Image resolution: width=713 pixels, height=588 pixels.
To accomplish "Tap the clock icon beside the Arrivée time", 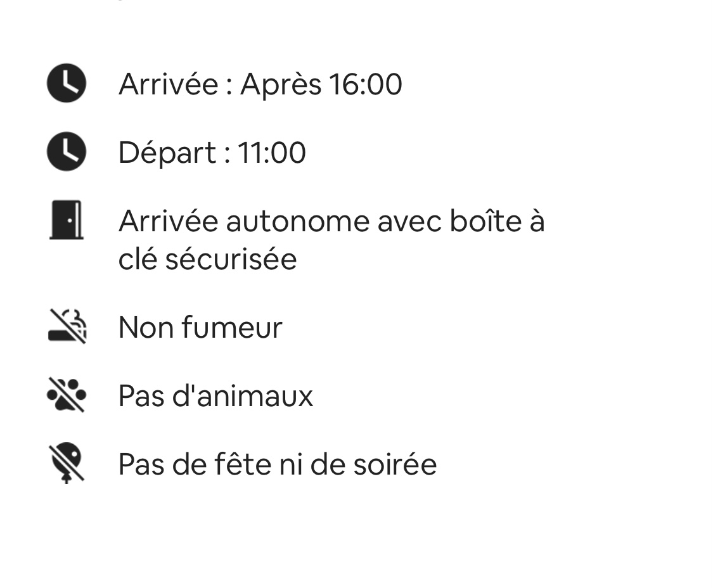I will pos(67,83).
